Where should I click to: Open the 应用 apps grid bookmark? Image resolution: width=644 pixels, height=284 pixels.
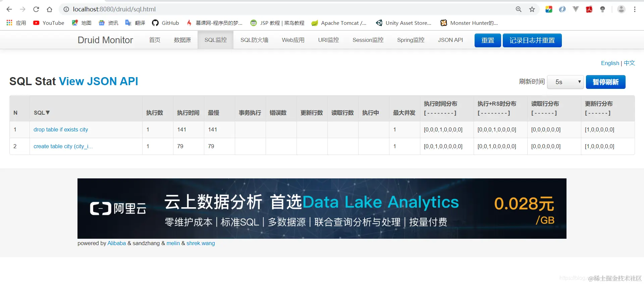16,23
